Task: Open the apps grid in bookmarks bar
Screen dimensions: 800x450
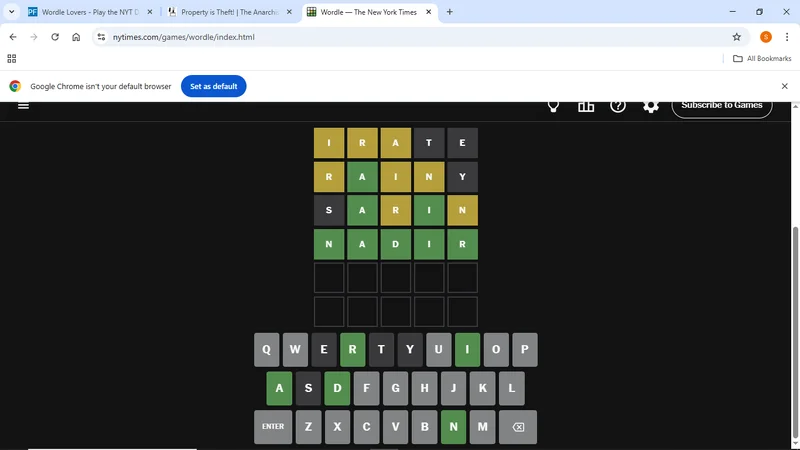Action: pyautogui.click(x=12, y=59)
